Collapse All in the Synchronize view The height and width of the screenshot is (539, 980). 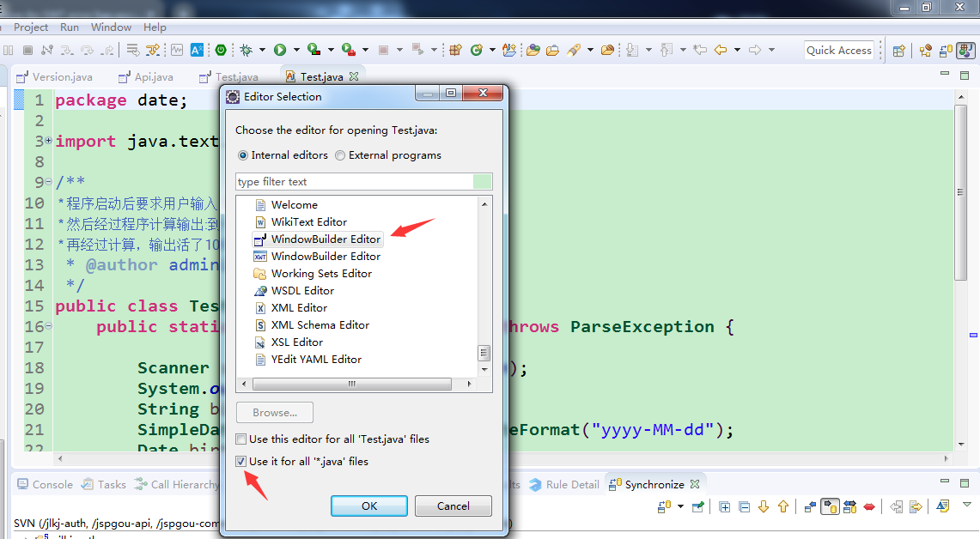pyautogui.click(x=744, y=506)
